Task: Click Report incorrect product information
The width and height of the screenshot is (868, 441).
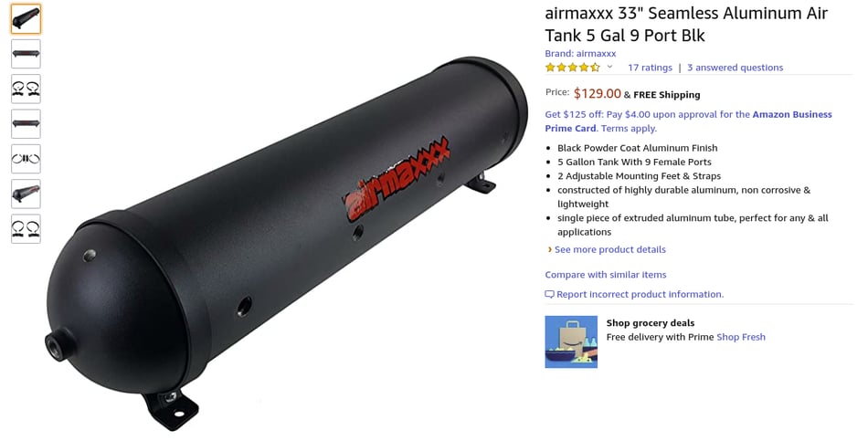Action: (x=634, y=294)
